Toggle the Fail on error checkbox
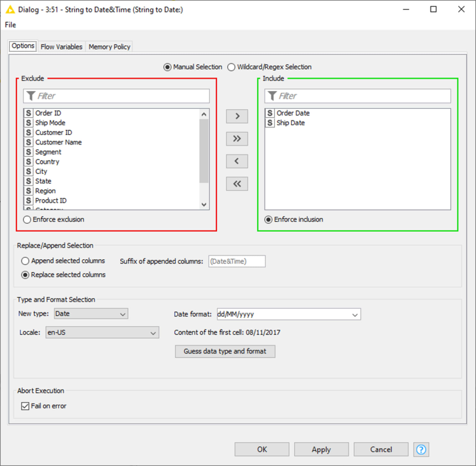476x466 pixels. click(25, 406)
